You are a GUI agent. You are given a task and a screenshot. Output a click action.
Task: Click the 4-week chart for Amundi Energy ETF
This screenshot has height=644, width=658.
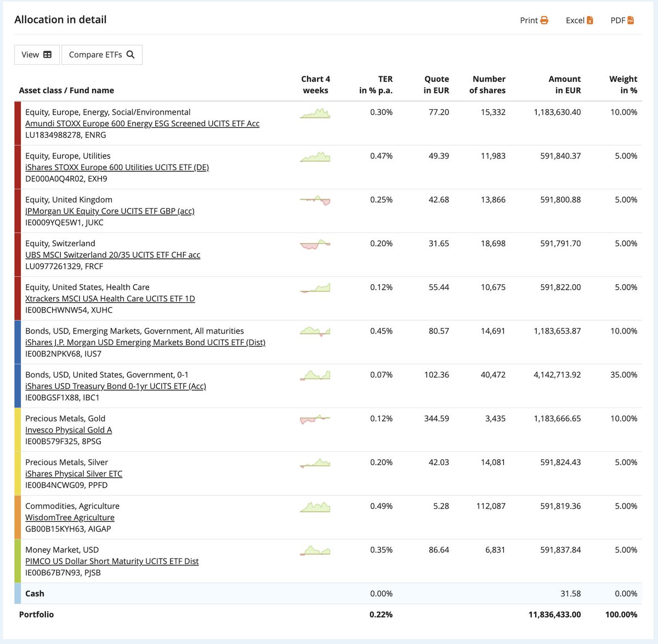pos(315,113)
